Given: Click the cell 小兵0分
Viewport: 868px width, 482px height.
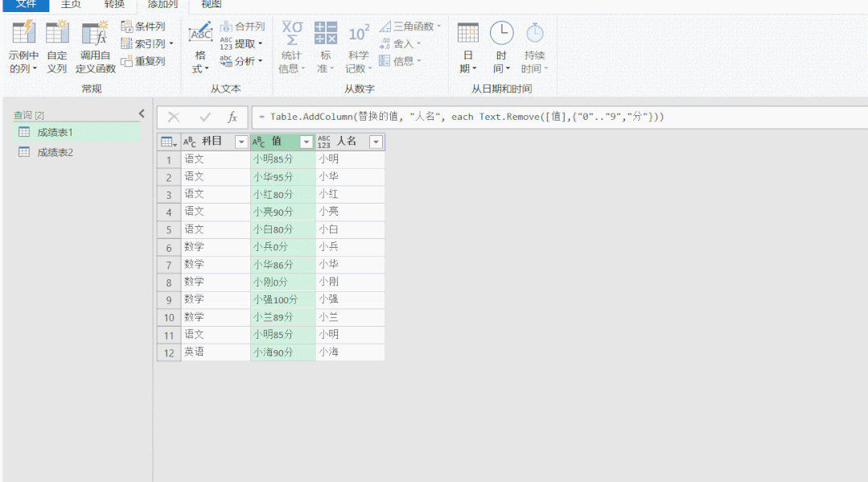Looking at the screenshot, I should coord(283,247).
